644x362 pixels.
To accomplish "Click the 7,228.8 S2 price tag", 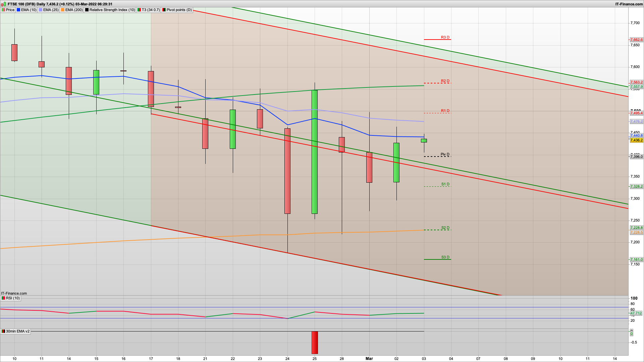I will (636, 228).
